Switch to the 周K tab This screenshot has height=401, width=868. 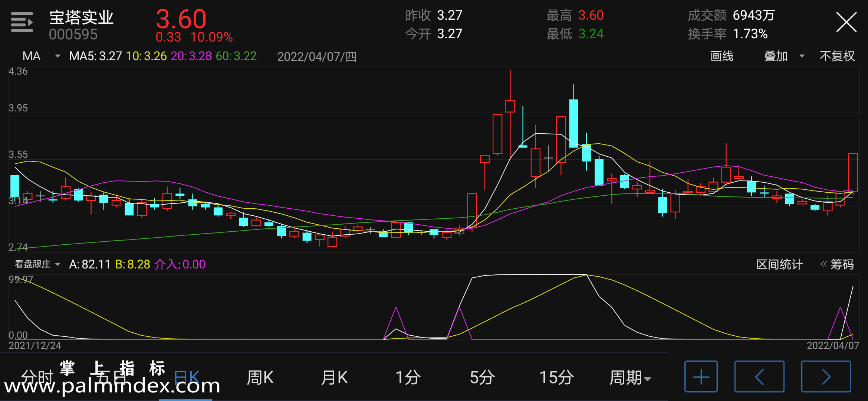pos(260,378)
